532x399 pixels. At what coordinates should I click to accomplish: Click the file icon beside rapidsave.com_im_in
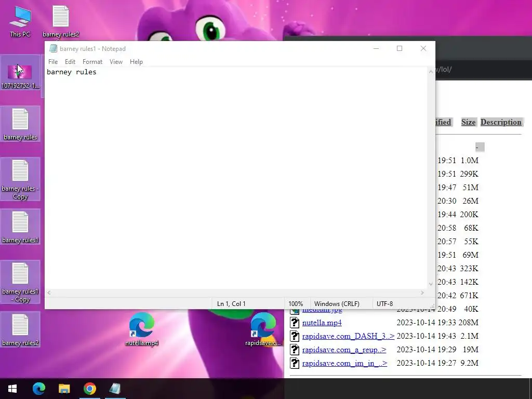[x=295, y=363]
